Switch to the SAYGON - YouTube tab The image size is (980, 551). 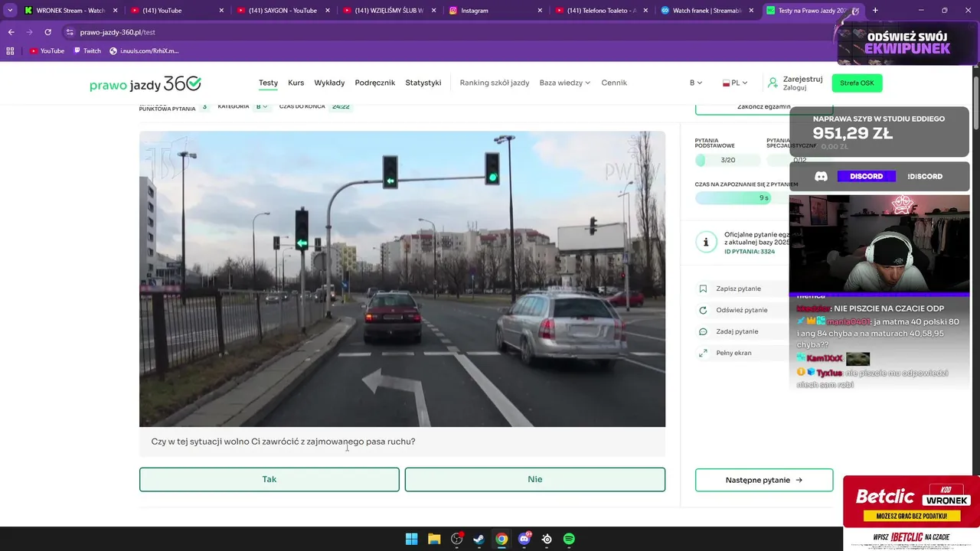[282, 11]
